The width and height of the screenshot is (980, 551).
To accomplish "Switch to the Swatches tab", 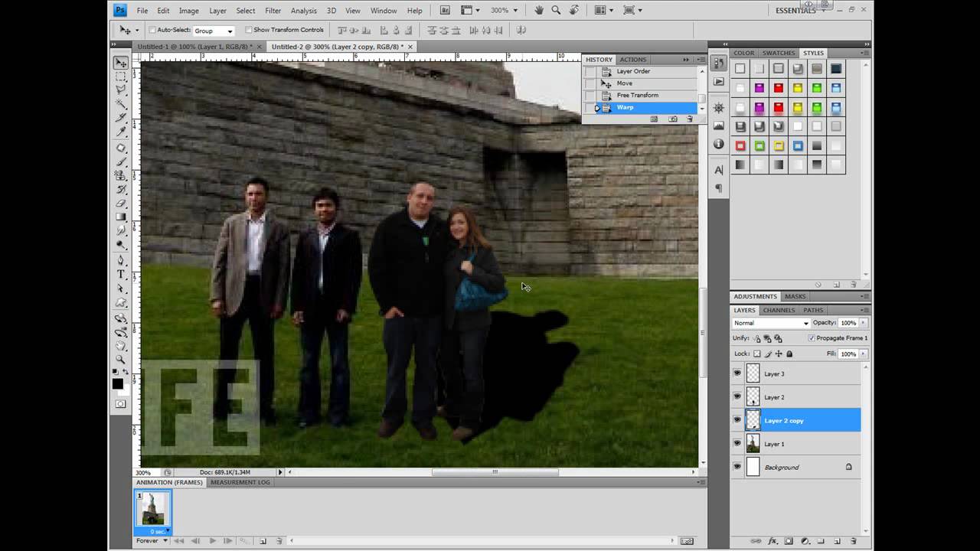I will tap(779, 53).
